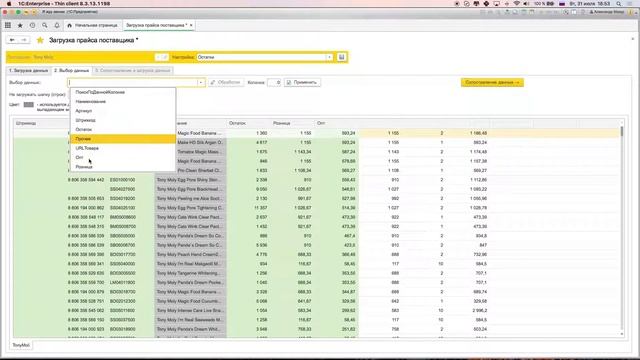640x360 pixels.
Task: Select the Tony Moly Magic Food Cucumber cell
Action: point(190,301)
